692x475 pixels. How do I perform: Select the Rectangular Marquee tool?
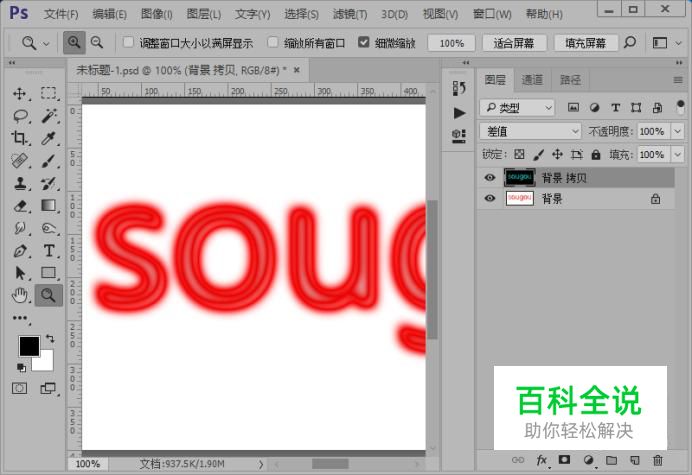click(48, 93)
